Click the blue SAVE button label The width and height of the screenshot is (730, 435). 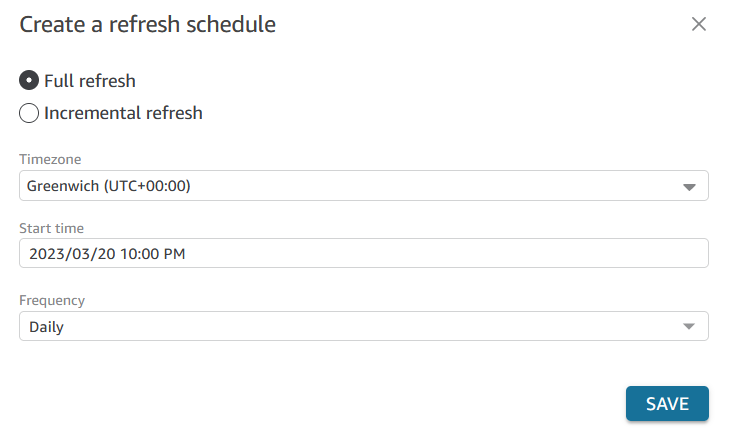pos(667,404)
